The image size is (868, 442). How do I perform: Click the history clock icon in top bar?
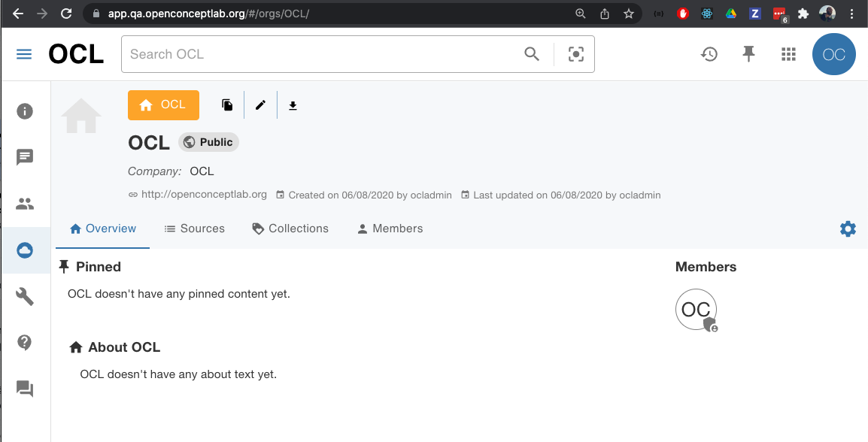(x=709, y=53)
